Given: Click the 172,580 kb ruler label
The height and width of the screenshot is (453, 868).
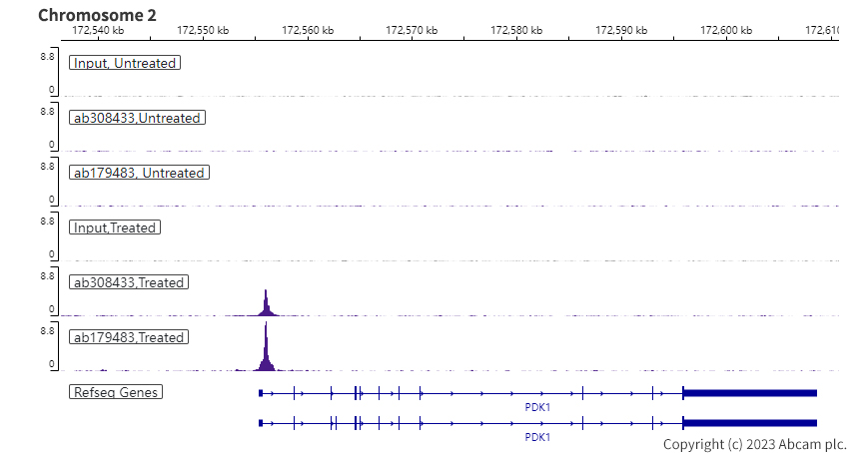Looking at the screenshot, I should pos(516,30).
